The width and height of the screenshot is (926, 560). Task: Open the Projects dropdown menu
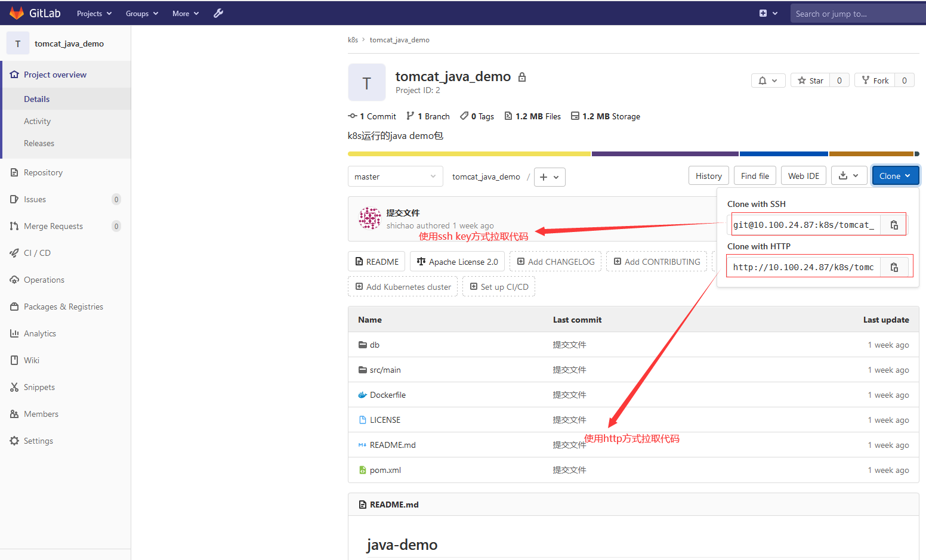[94, 13]
